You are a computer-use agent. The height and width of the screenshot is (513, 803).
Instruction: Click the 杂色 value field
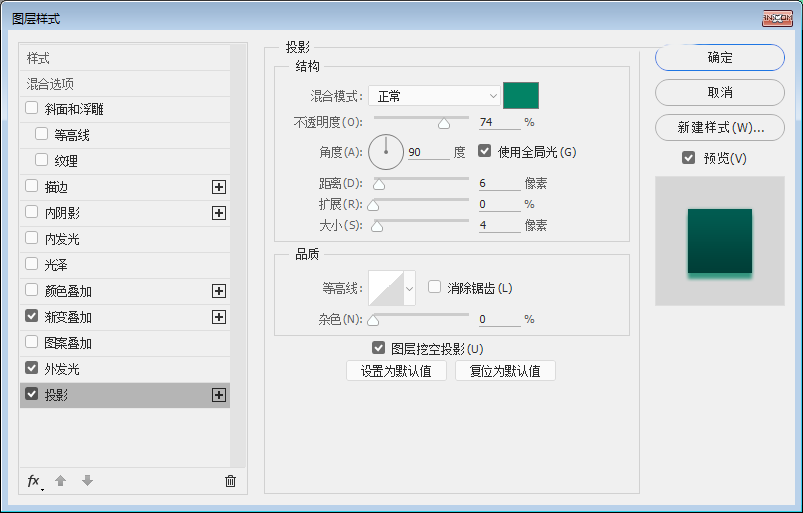coord(499,319)
